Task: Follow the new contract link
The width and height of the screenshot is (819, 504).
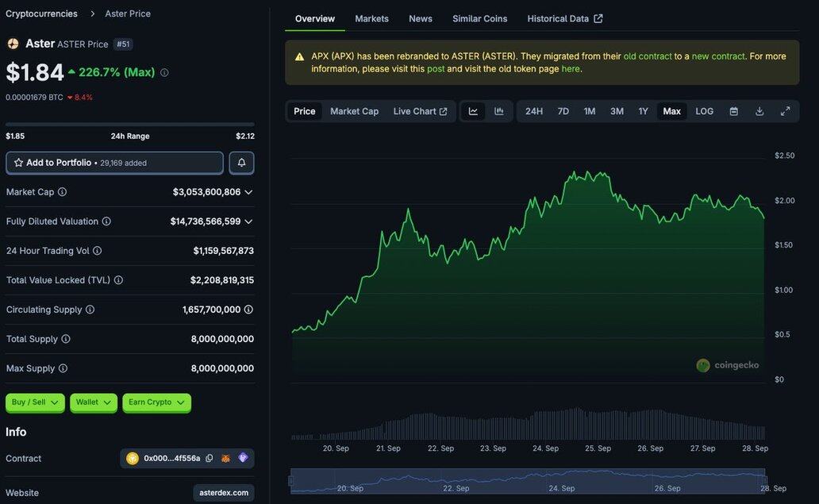Action: pos(718,56)
